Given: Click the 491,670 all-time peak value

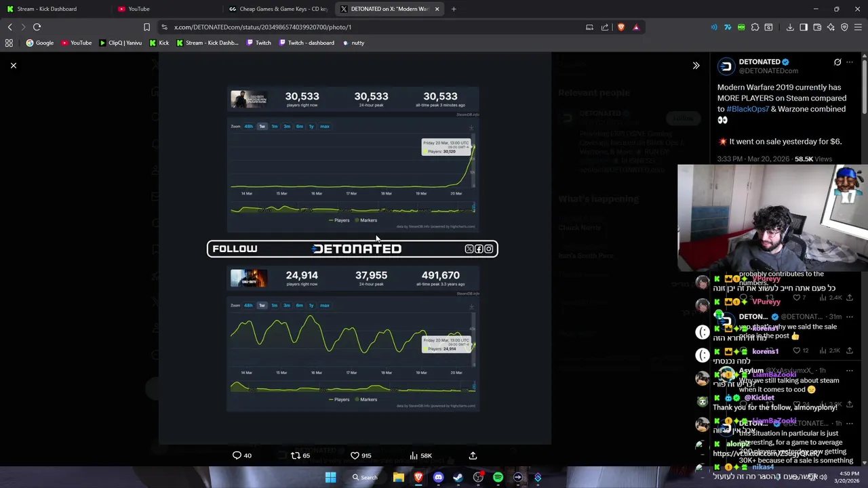Looking at the screenshot, I should tap(441, 275).
